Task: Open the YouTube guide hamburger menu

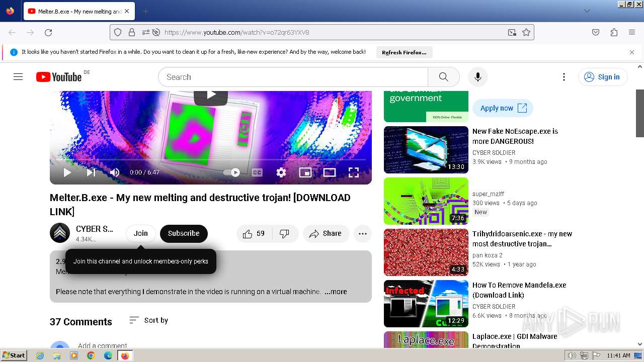Action: (18, 77)
